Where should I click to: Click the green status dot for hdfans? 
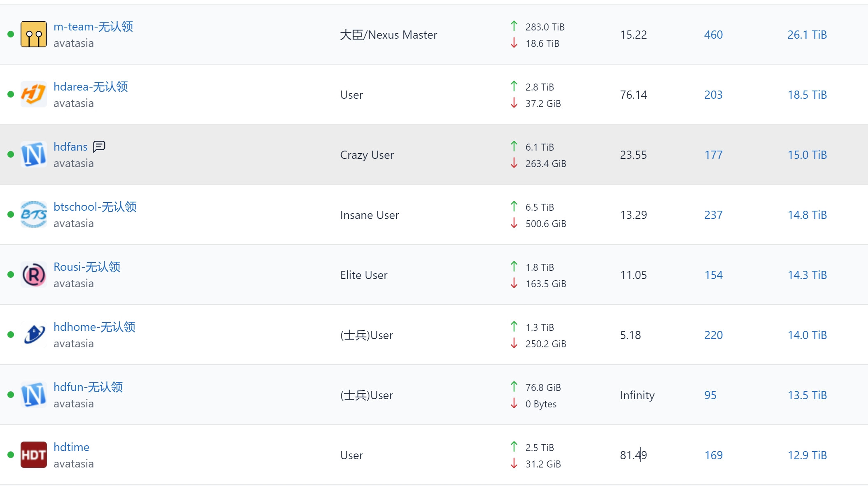pos(11,154)
